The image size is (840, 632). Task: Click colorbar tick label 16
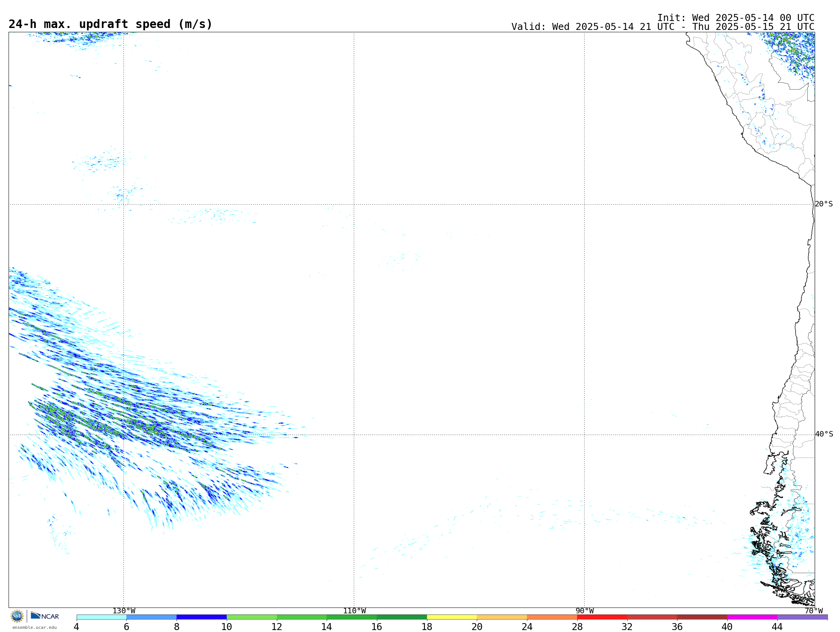(x=377, y=627)
